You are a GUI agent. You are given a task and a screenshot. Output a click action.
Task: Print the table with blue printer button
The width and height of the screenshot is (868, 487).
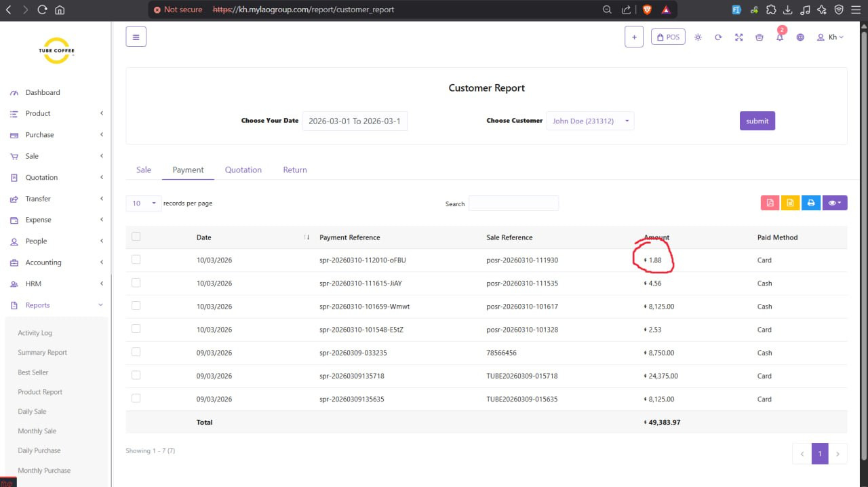(x=810, y=202)
